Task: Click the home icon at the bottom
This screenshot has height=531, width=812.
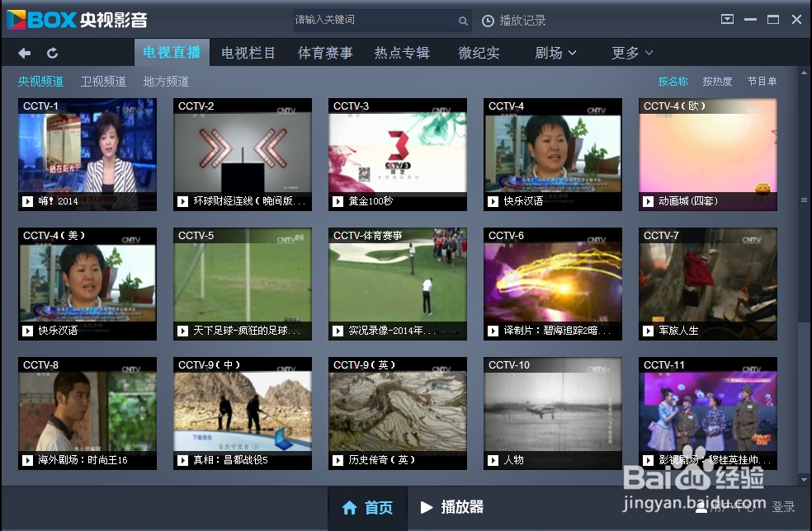Action: click(x=350, y=508)
